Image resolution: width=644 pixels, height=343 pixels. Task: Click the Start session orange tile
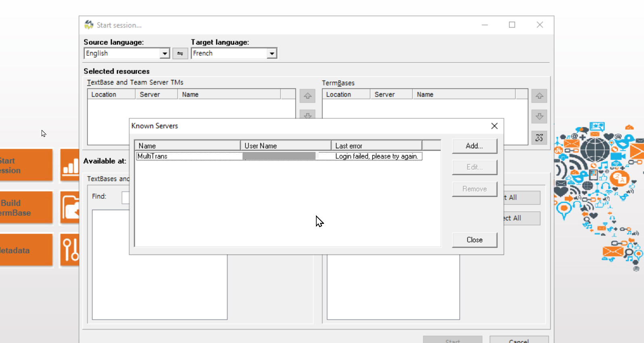pos(26,165)
